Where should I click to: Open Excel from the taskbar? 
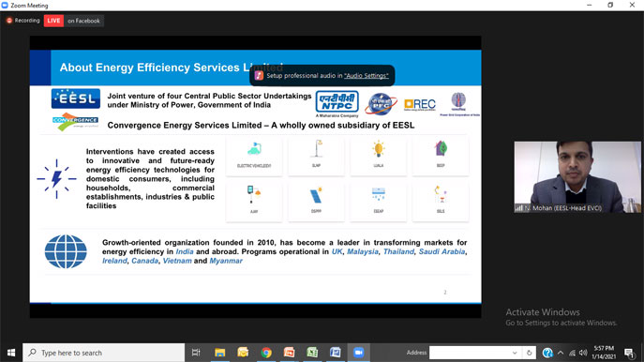coord(312,353)
